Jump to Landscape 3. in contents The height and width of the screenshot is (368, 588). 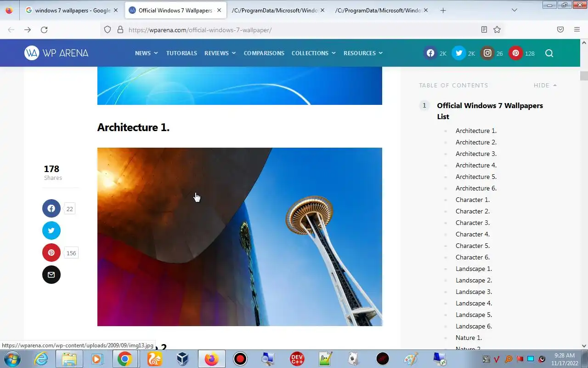pos(474,292)
